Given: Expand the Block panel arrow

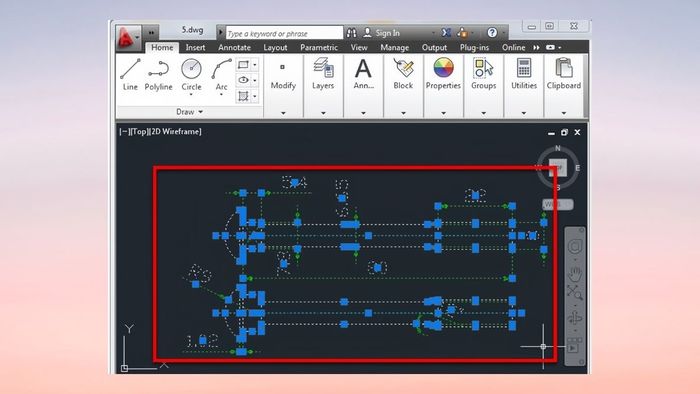Looking at the screenshot, I should point(403,113).
